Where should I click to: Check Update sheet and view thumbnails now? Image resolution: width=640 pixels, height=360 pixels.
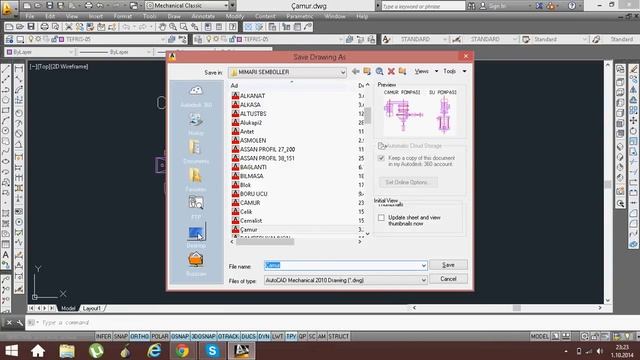tap(381, 218)
